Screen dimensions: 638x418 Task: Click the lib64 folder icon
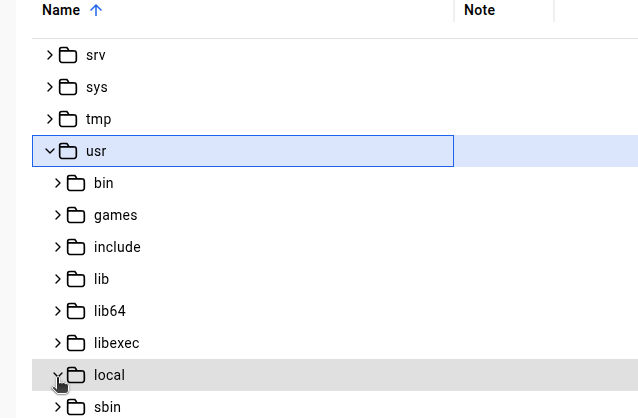coord(76,311)
